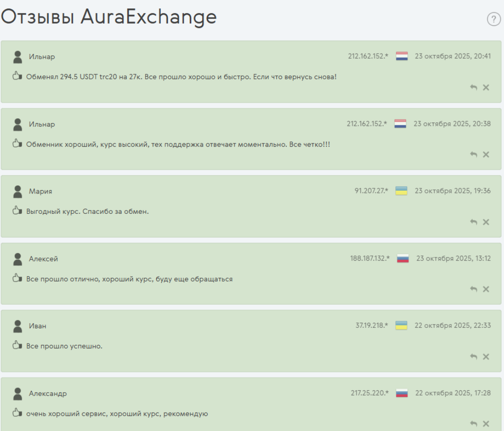This screenshot has width=504, height=431.
Task: Click the thumbs-up icon in Иван's review
Action: 18,345
